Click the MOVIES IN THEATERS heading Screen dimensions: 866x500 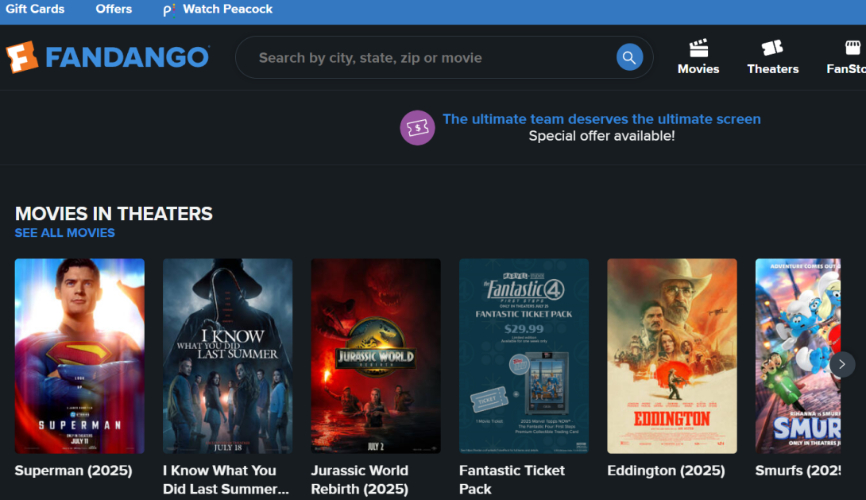114,213
